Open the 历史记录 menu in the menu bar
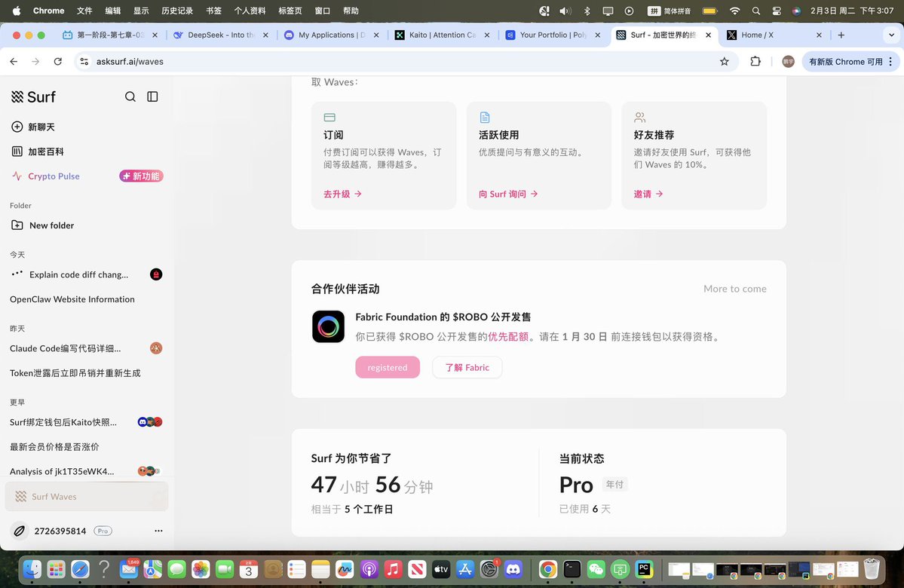904x588 pixels. pos(177,11)
